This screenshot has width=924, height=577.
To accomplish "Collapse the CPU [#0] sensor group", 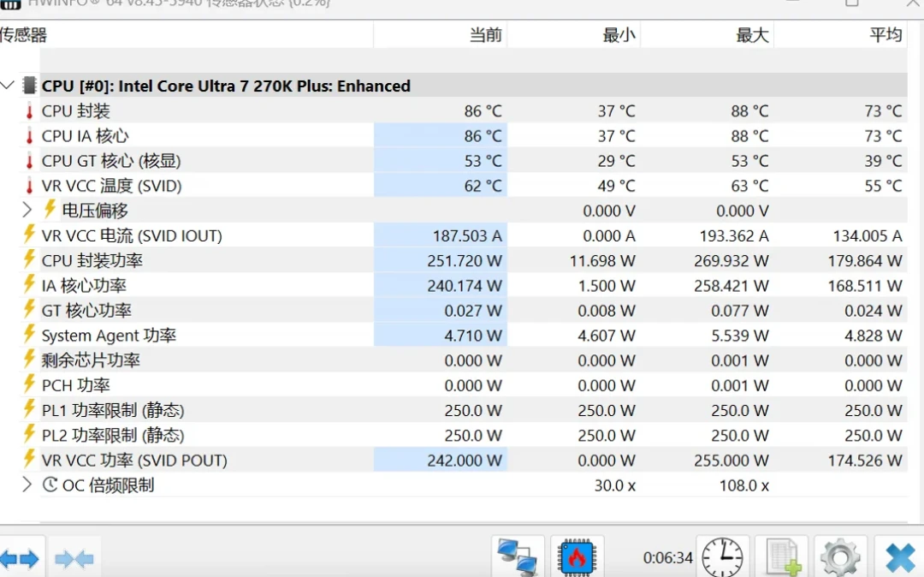I will (x=7, y=86).
